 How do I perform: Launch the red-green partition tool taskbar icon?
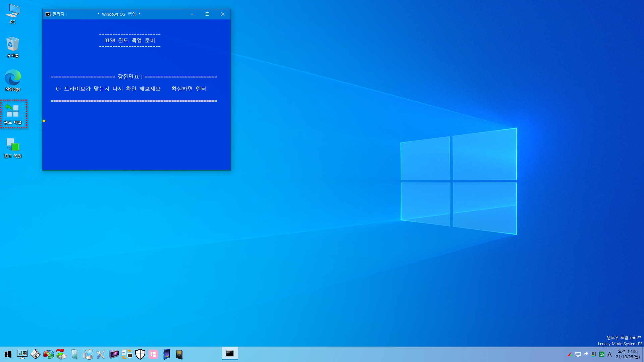pyautogui.click(x=48, y=354)
